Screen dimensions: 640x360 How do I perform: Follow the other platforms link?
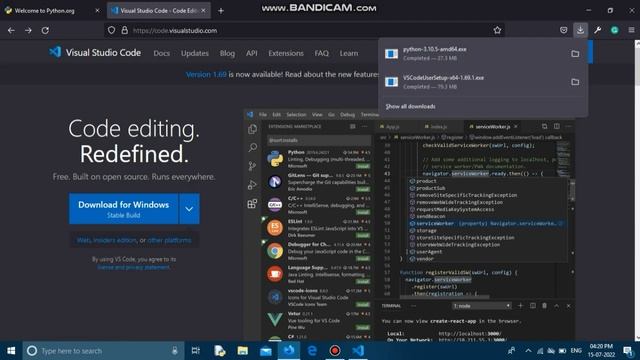tap(169, 240)
